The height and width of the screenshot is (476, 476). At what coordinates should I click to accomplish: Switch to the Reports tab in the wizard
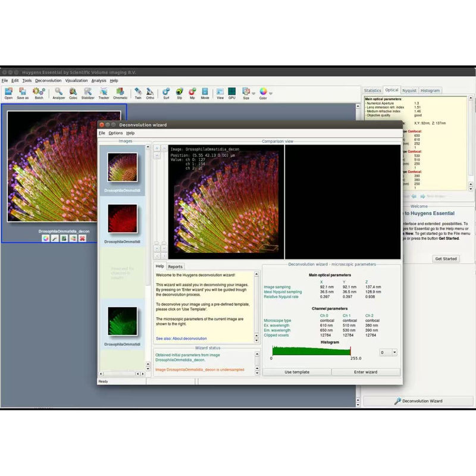[175, 267]
